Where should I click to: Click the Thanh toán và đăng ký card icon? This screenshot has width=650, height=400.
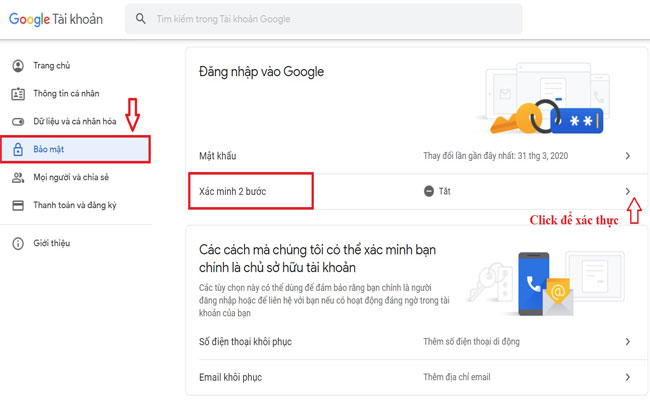(18, 205)
